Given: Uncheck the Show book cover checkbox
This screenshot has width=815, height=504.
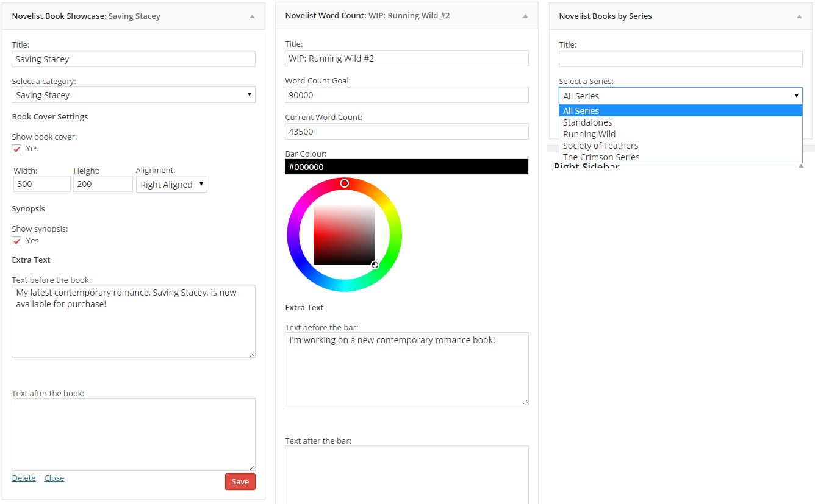Looking at the screenshot, I should (17, 149).
